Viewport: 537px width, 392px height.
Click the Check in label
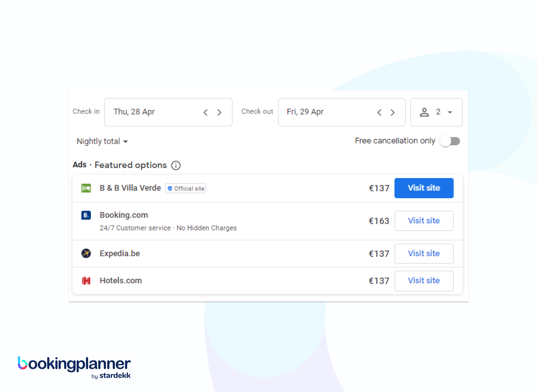click(x=86, y=112)
